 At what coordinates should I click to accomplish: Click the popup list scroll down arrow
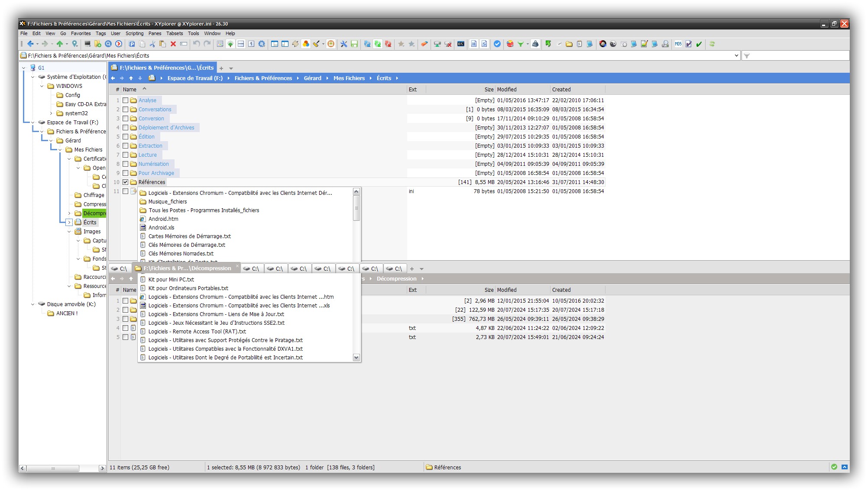click(x=356, y=358)
